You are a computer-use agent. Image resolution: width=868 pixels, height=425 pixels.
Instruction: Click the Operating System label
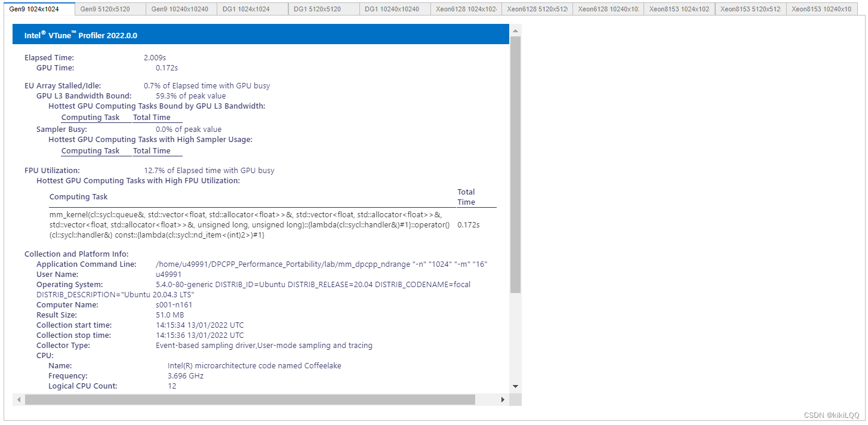click(x=69, y=285)
